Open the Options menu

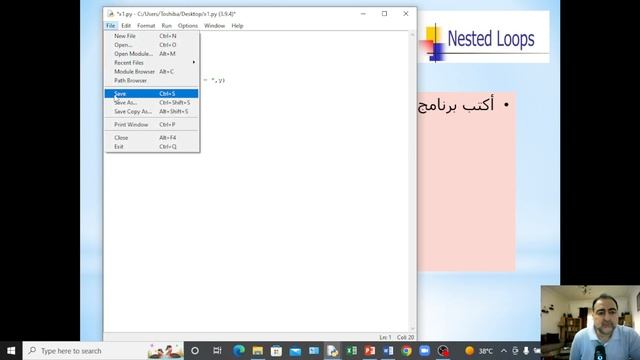pos(188,26)
